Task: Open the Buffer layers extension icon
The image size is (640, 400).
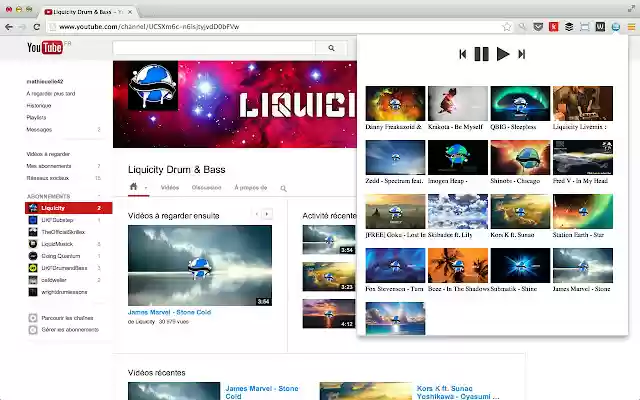Action: click(x=569, y=27)
